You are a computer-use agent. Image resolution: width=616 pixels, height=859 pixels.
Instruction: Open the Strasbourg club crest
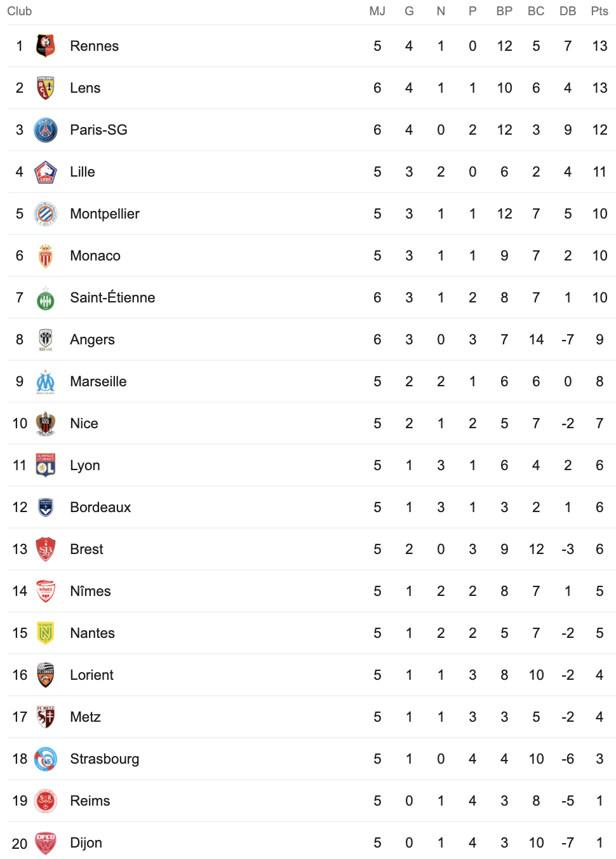(x=46, y=759)
